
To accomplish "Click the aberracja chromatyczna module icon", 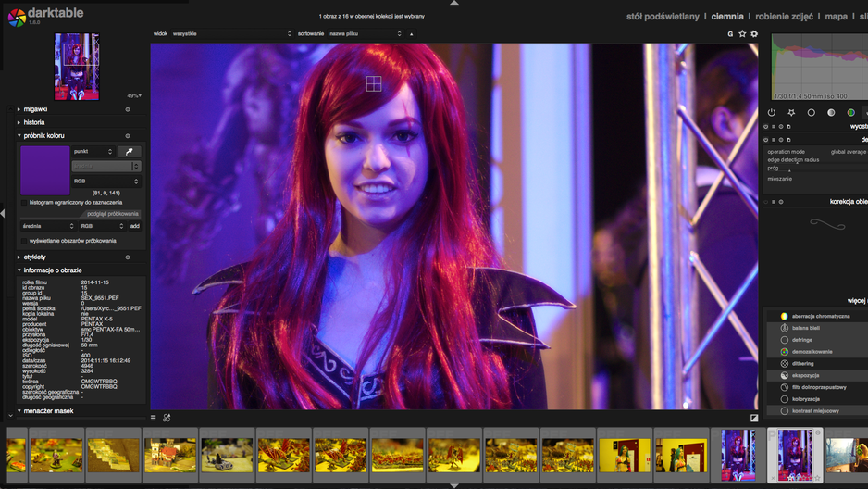I will (785, 316).
